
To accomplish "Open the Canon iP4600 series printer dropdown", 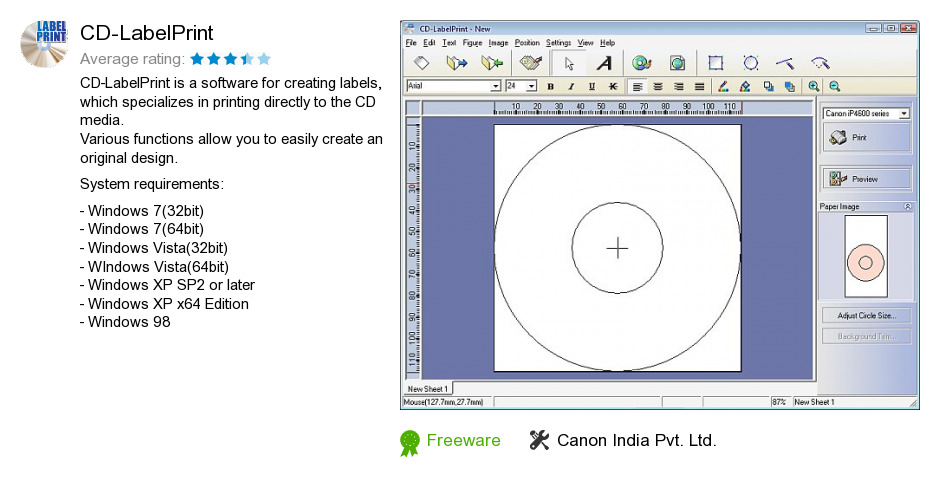I will (903, 113).
